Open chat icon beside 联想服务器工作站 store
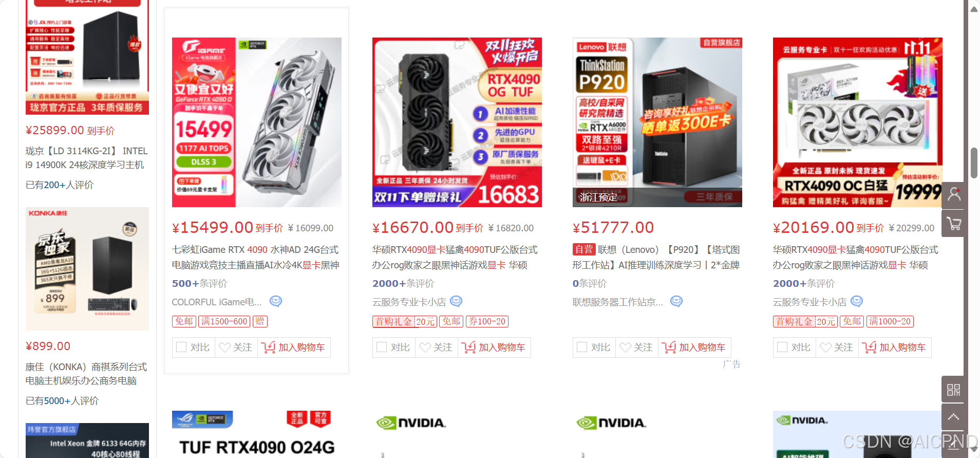Screen dimensions: 980x458 point(676,301)
